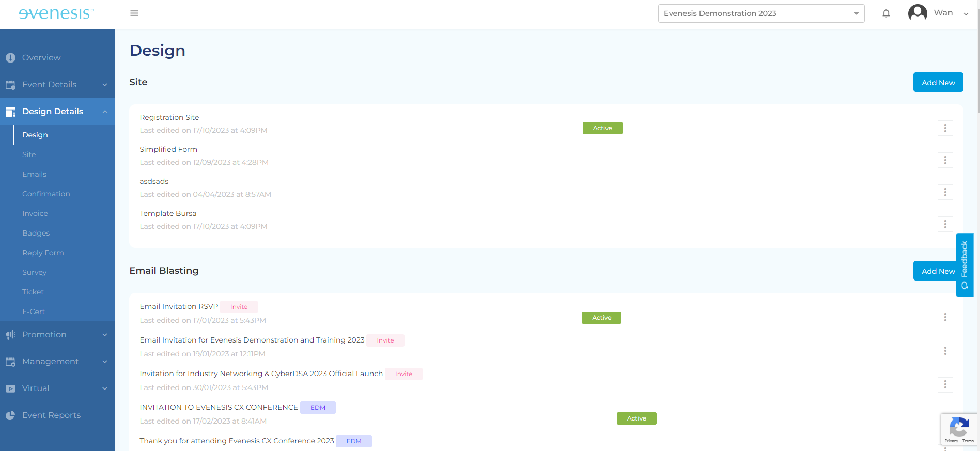This screenshot has width=980, height=451.
Task: Click Active badge for Email Invitation RSVP
Action: pos(601,318)
